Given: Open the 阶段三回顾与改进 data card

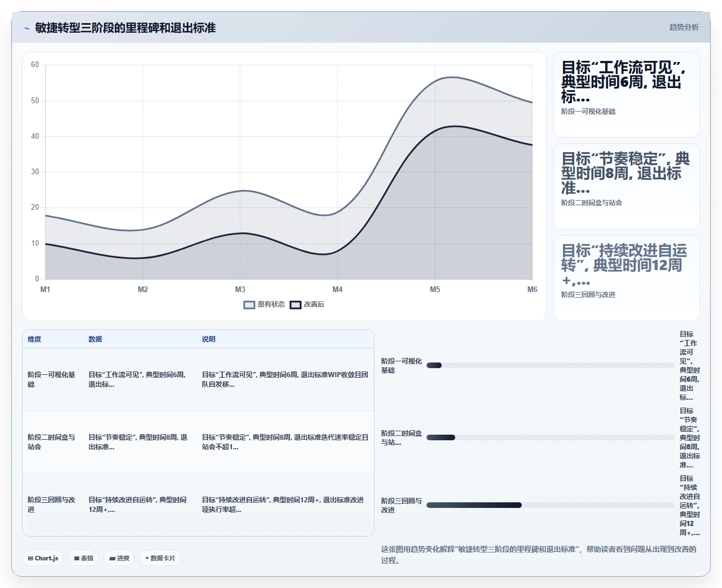Looking at the screenshot, I should pyautogui.click(x=626, y=278).
